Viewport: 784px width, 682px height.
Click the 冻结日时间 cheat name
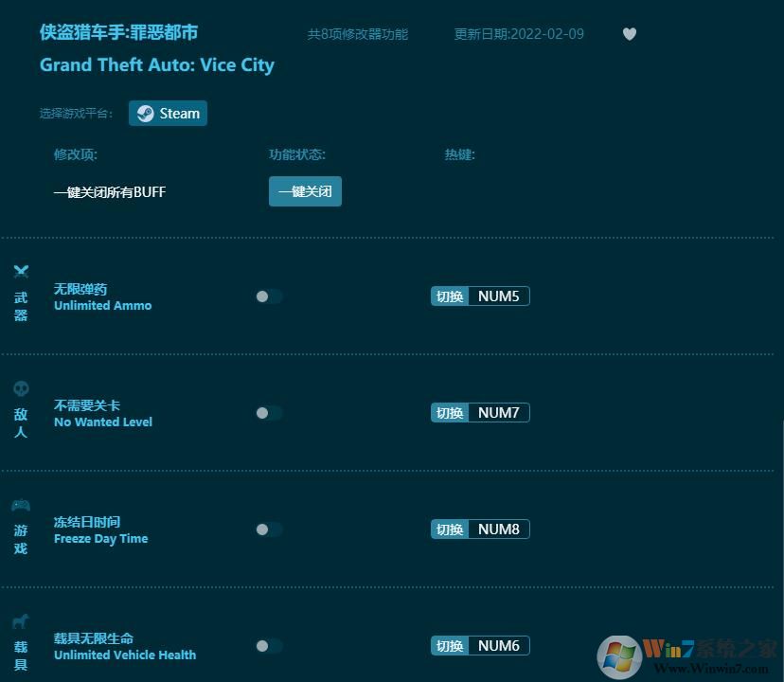coord(87,522)
